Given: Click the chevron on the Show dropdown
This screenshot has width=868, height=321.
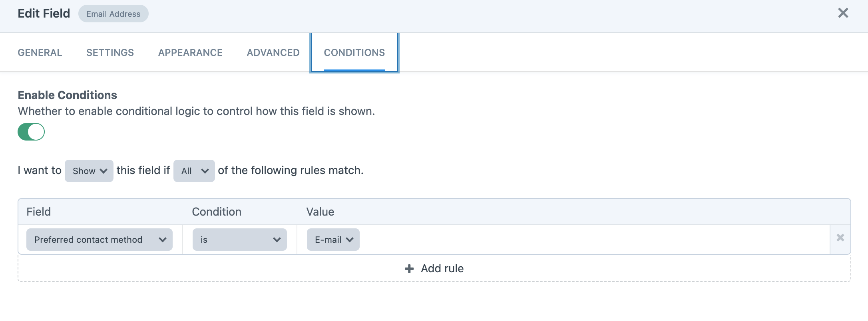Looking at the screenshot, I should click(103, 170).
